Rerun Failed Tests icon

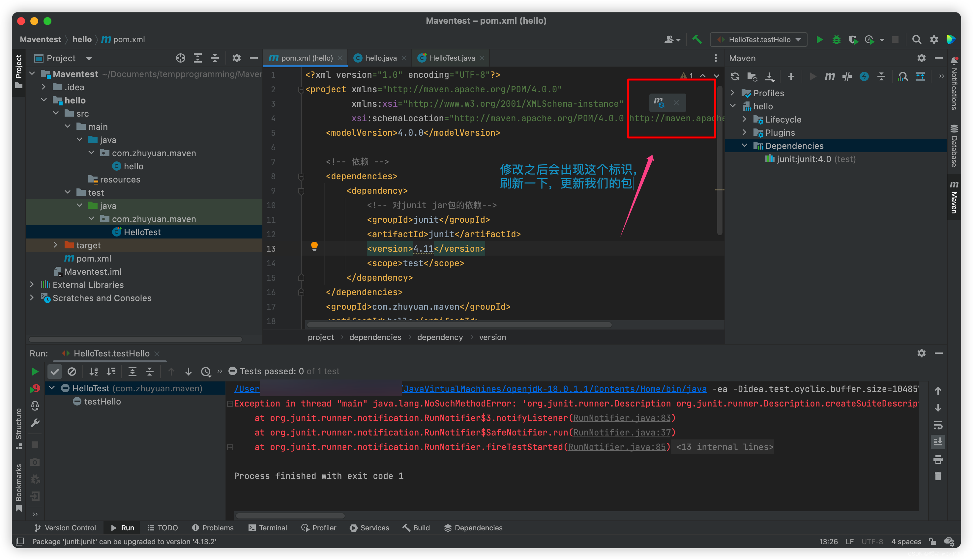click(35, 388)
